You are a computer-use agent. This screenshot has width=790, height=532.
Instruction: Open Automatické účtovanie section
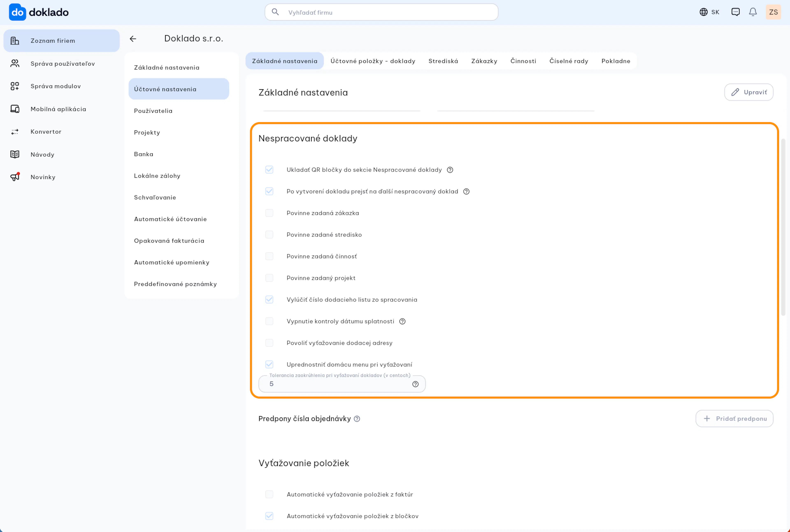pos(179,219)
